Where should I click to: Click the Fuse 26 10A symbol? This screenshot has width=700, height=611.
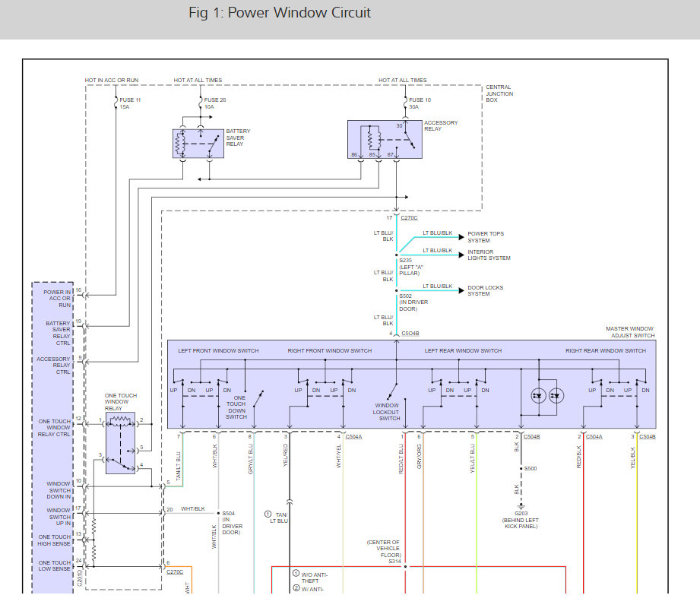coord(201,100)
